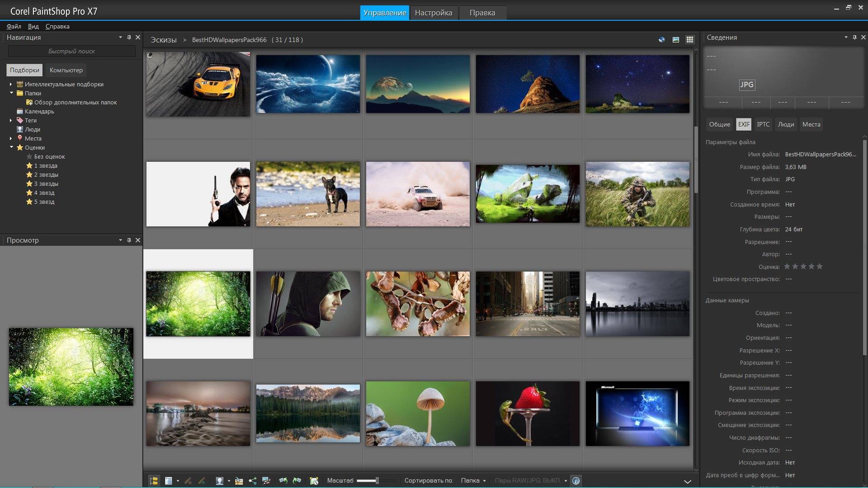868x488 pixels.
Task: Switch to the Управление workspace tab
Action: 385,13
